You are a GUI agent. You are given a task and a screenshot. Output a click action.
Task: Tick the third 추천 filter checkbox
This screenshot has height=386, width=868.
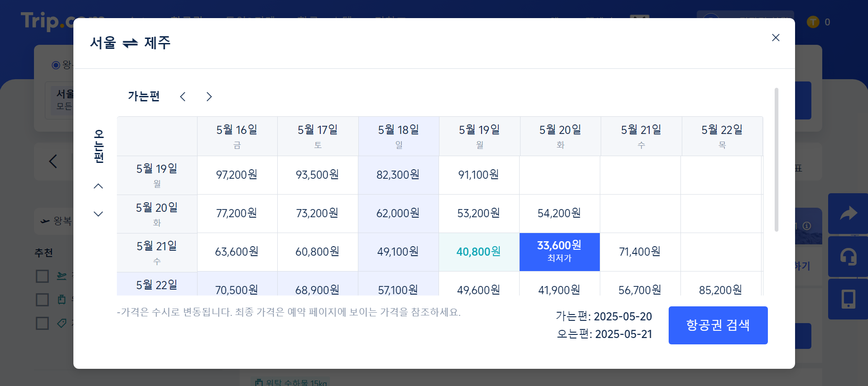coord(42,323)
